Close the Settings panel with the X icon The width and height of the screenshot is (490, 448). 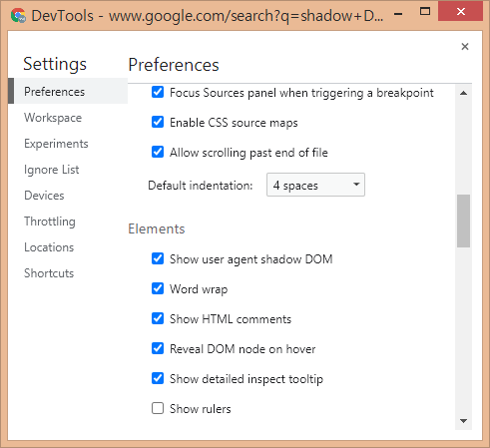(465, 47)
